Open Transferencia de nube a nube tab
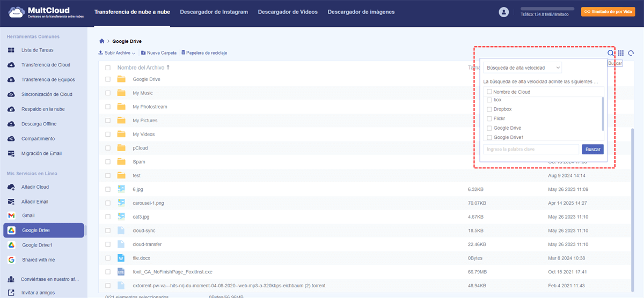Screen dimensions: 644x298 132,12
